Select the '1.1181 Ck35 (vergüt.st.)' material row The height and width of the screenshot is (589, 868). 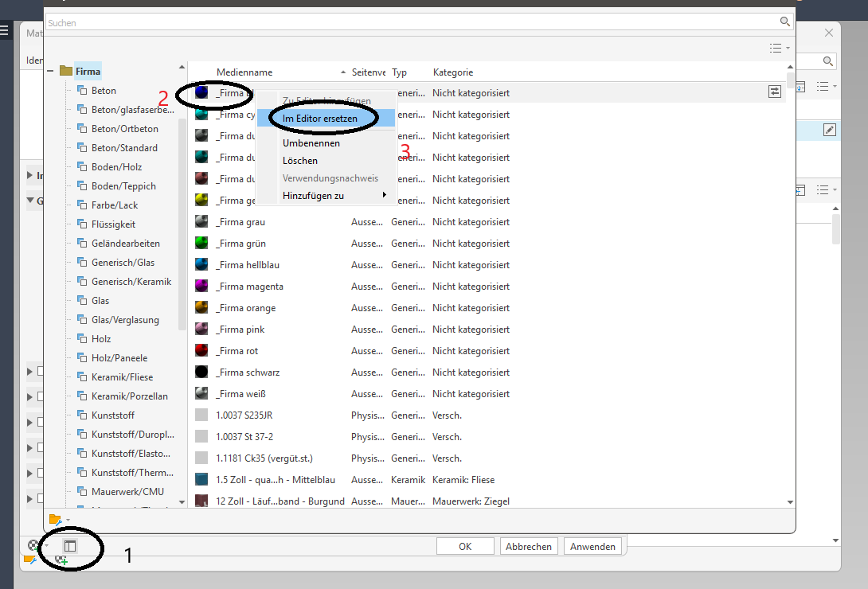(x=487, y=458)
